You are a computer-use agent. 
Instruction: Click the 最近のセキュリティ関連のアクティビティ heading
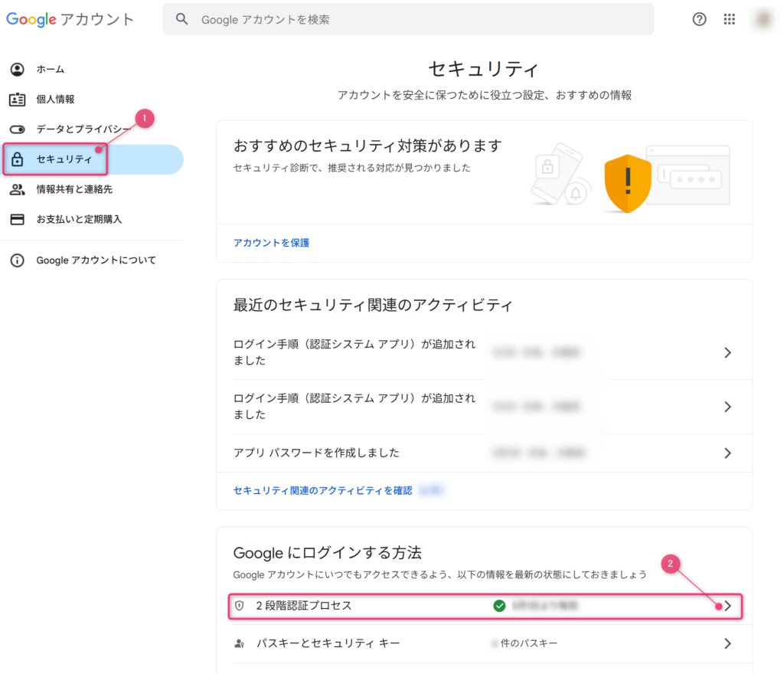(373, 305)
